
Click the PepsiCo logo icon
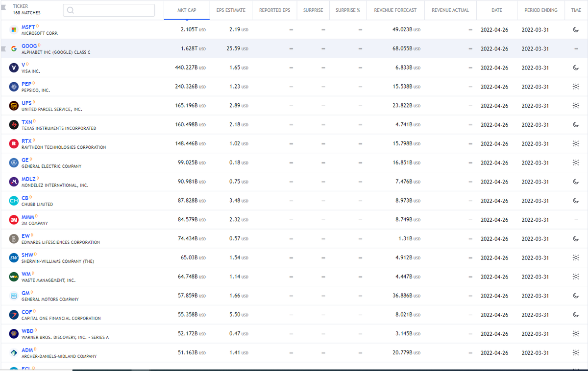point(14,87)
